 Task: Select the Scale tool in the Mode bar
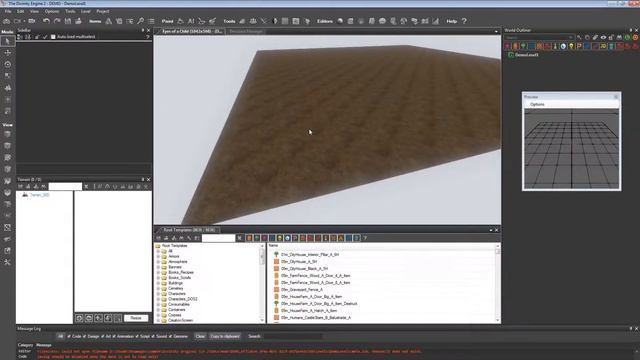(7, 76)
